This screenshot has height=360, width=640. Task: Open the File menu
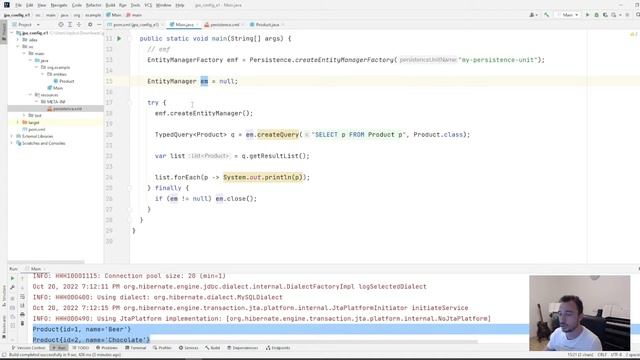click(x=18, y=5)
